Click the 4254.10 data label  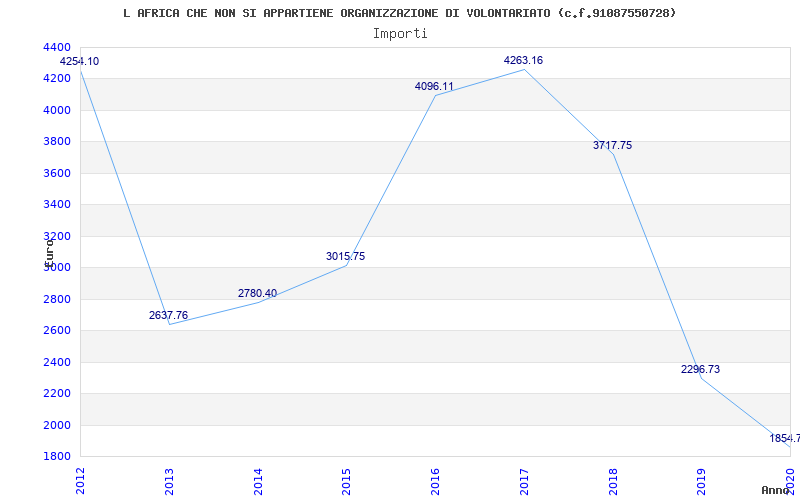click(x=80, y=61)
